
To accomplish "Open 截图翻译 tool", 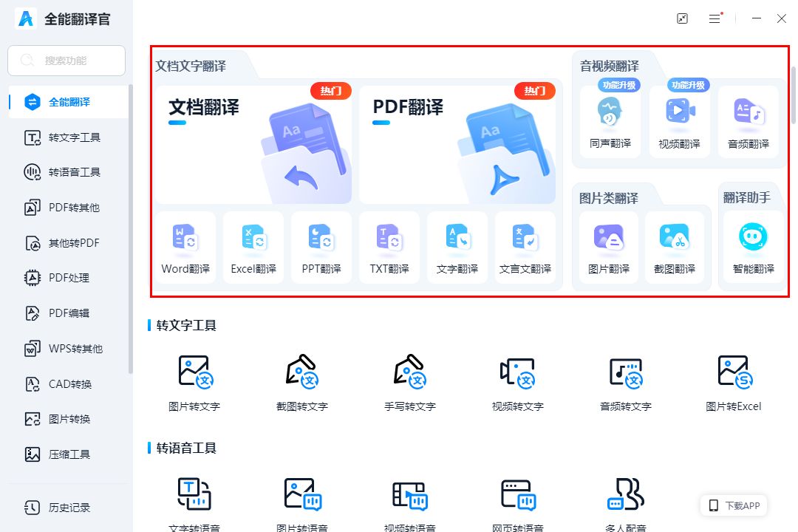I will (x=675, y=248).
